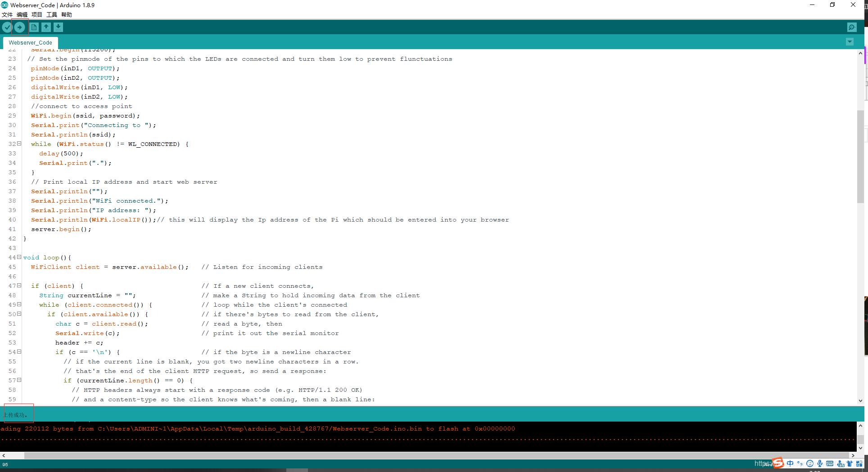
Task: Create a new sketch with New icon
Action: coord(34,27)
